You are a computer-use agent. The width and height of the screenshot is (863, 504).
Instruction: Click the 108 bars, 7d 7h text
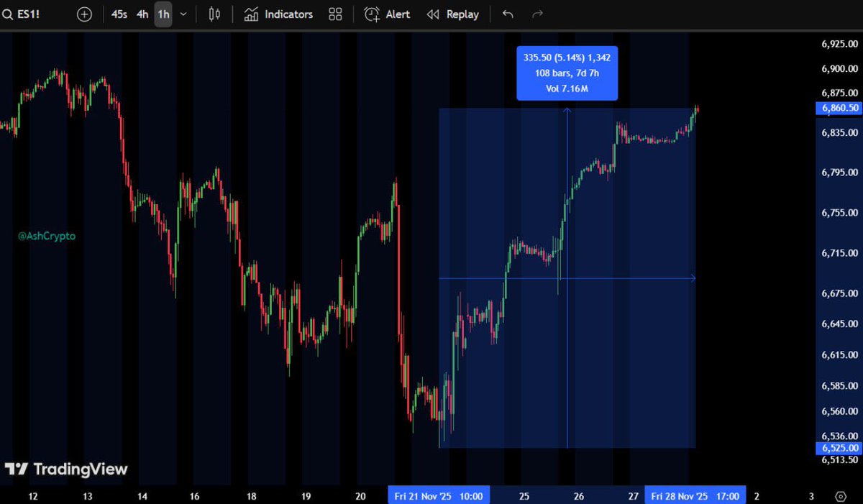[x=567, y=73]
